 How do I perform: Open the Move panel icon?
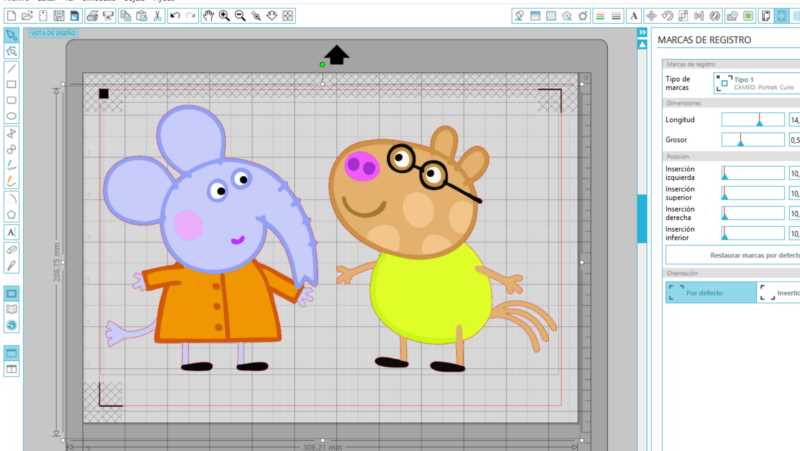pyautogui.click(x=652, y=16)
